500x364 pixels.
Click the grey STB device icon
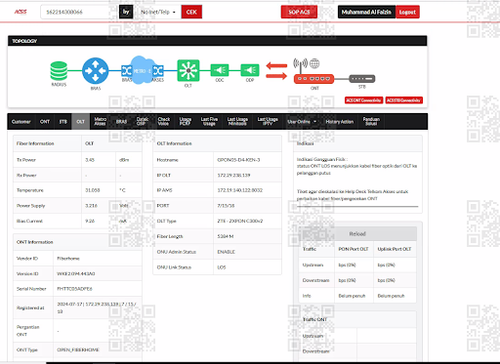coord(362,79)
